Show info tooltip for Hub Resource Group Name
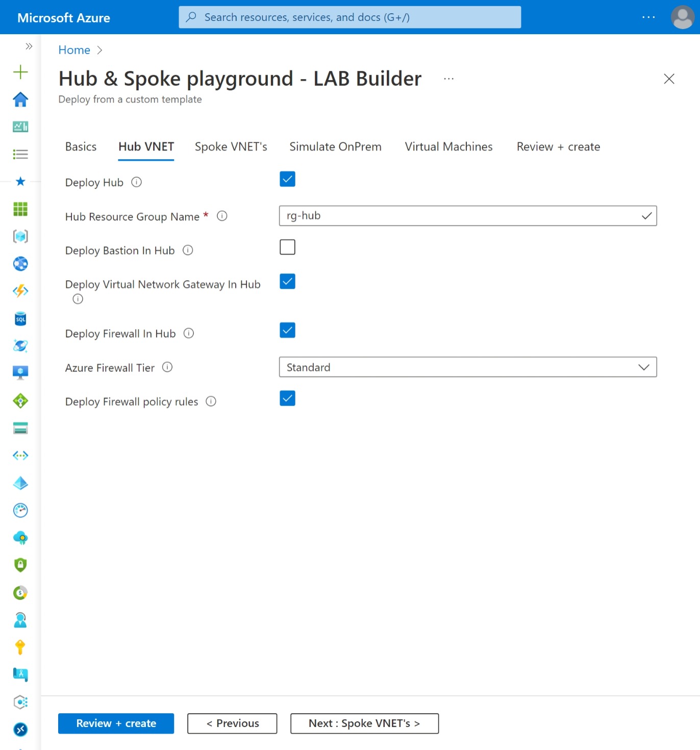Viewport: 700px width, 750px height. (x=222, y=216)
